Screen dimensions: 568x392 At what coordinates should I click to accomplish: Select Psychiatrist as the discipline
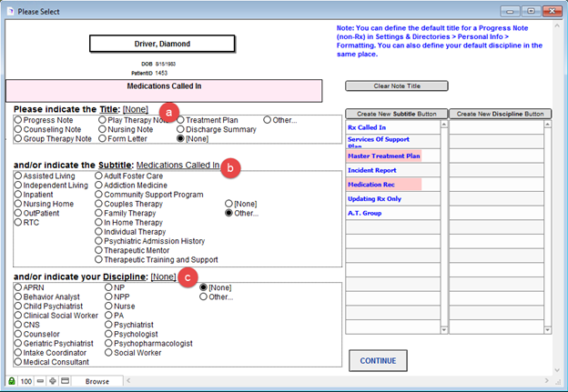click(109, 323)
